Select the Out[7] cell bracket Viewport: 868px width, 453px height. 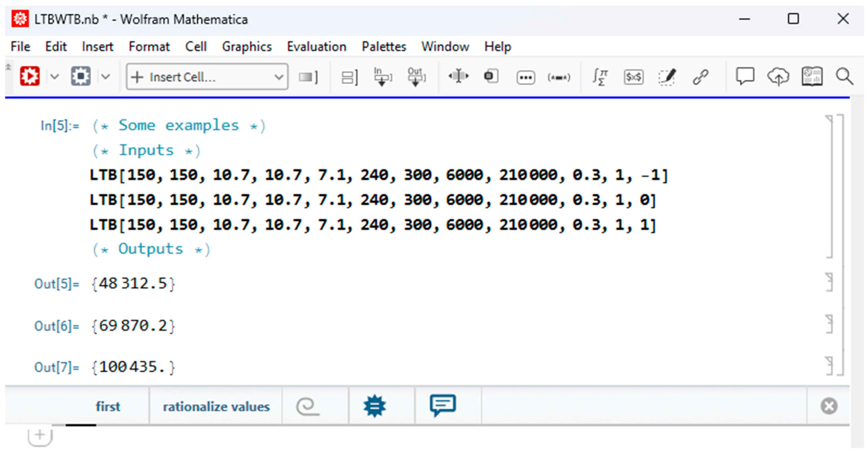[829, 366]
